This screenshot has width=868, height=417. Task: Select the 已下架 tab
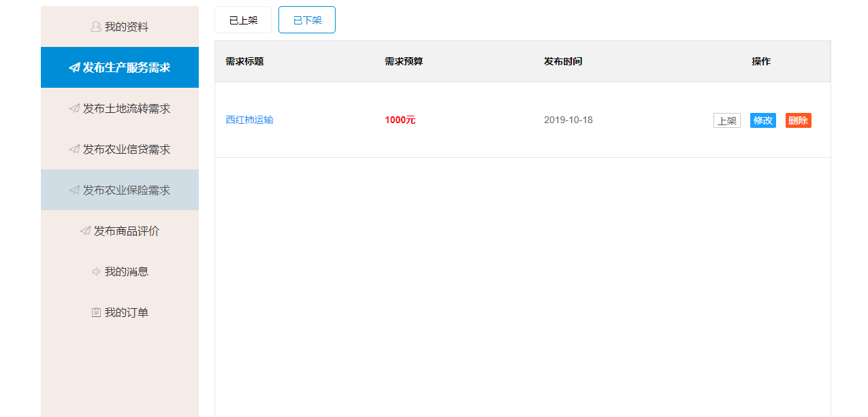(307, 20)
